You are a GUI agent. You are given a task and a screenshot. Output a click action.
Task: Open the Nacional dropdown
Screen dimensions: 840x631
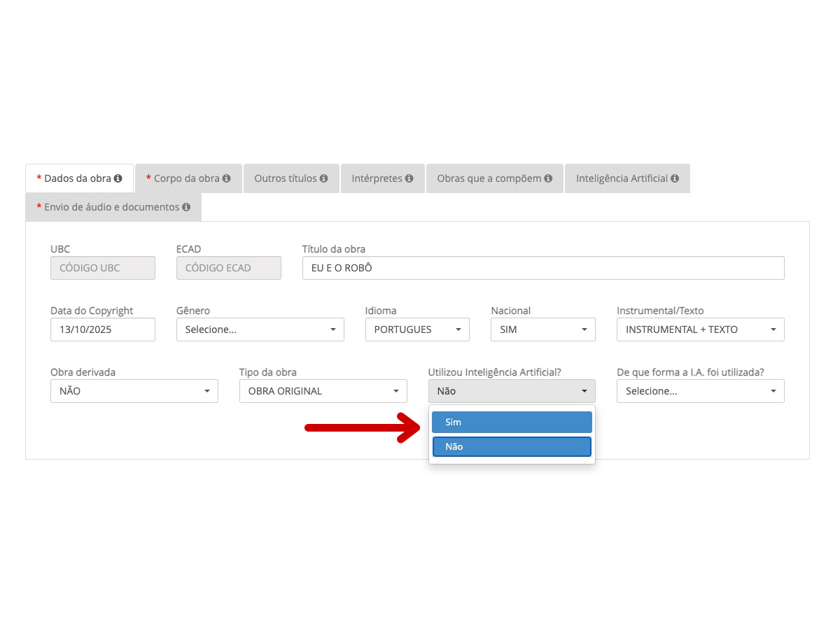pyautogui.click(x=543, y=329)
